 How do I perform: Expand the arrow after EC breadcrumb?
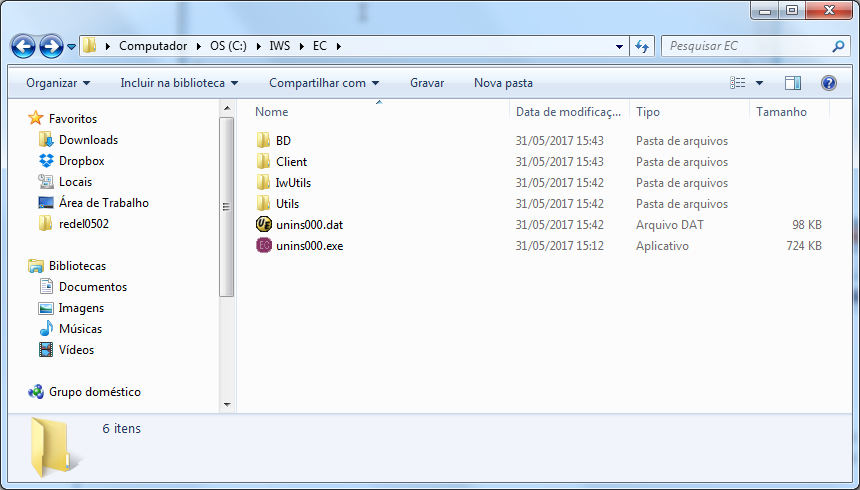pyautogui.click(x=338, y=46)
